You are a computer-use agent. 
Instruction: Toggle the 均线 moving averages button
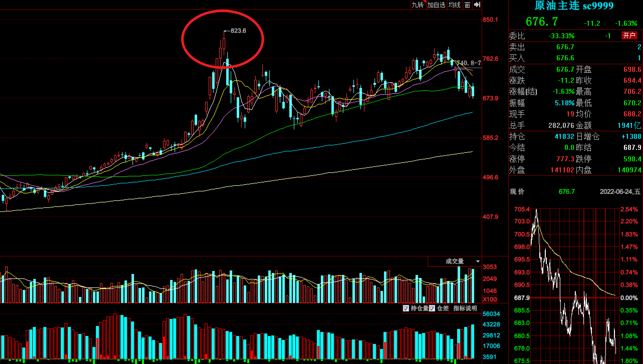[x=454, y=5]
